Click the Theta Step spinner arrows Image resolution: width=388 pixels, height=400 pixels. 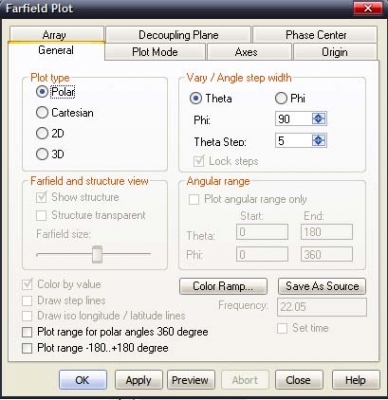pyautogui.click(x=318, y=141)
